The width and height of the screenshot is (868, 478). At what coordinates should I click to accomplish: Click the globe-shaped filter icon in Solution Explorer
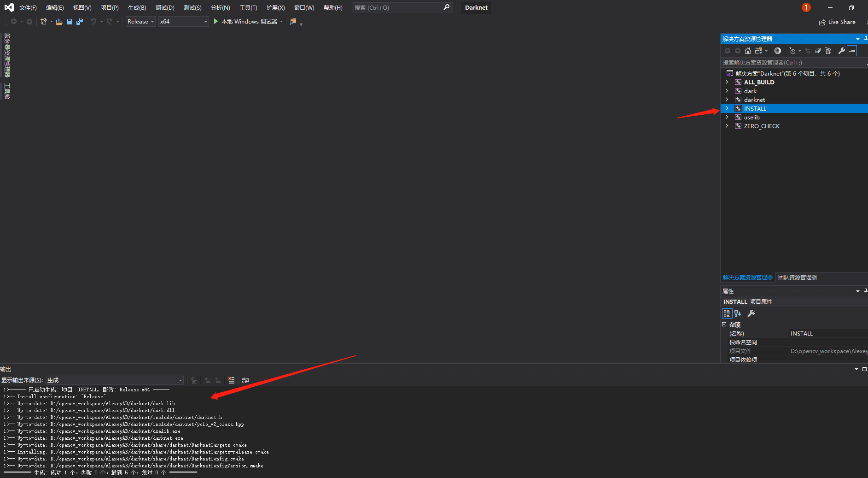click(778, 51)
